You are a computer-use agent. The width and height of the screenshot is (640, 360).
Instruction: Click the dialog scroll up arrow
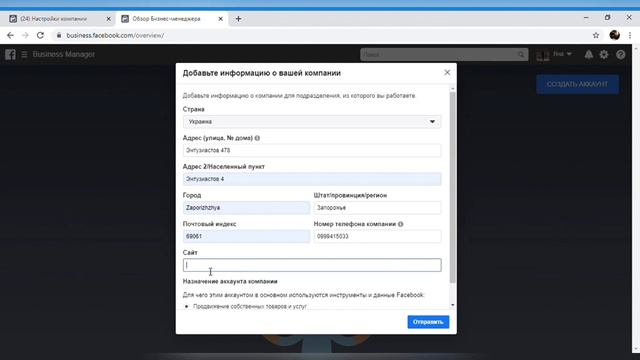pos(453,89)
